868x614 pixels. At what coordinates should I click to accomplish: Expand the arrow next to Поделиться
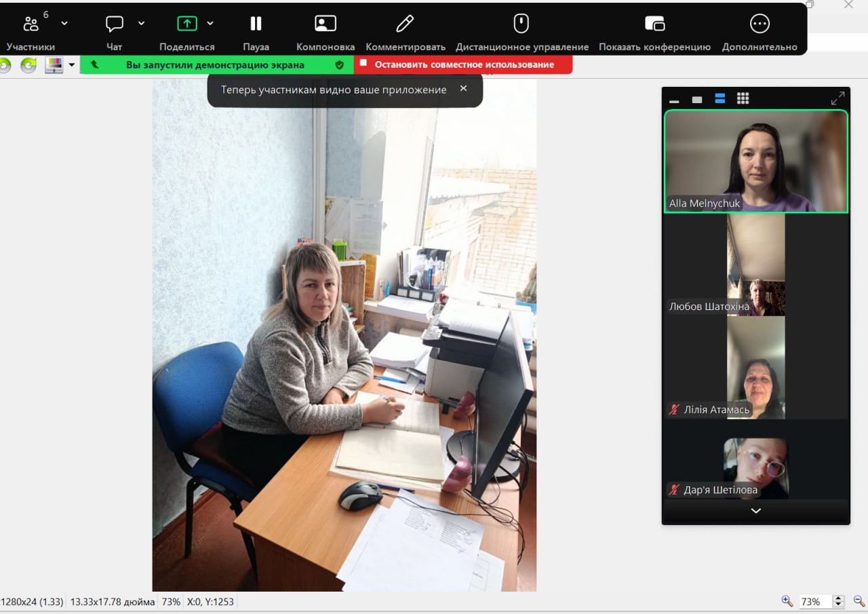click(210, 23)
